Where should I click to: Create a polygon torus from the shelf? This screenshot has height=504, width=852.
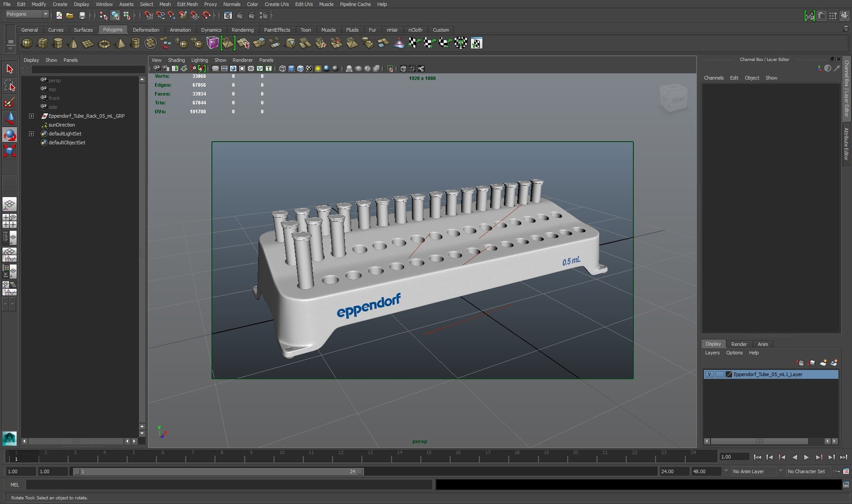pos(104,43)
